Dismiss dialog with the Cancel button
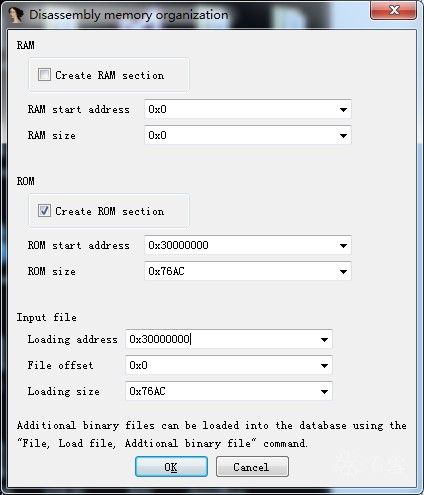424x495 pixels. click(252, 467)
